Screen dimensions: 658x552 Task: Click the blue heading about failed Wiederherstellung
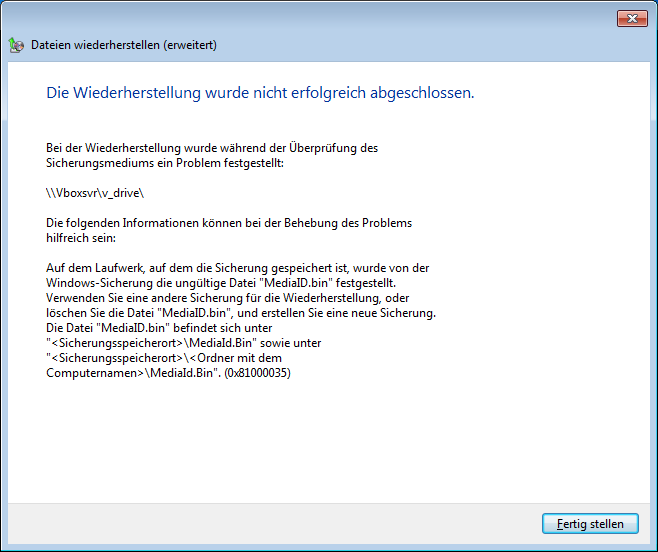(x=260, y=93)
